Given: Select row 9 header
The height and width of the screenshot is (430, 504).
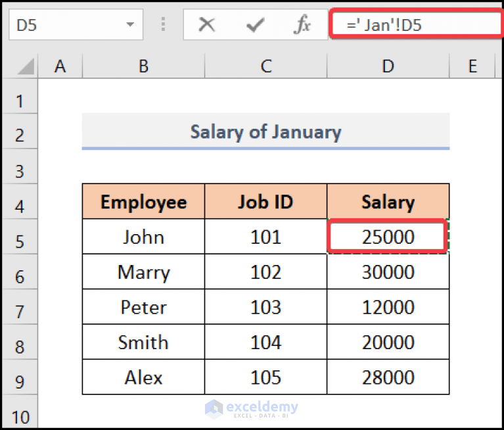Looking at the screenshot, I should pos(20,377).
